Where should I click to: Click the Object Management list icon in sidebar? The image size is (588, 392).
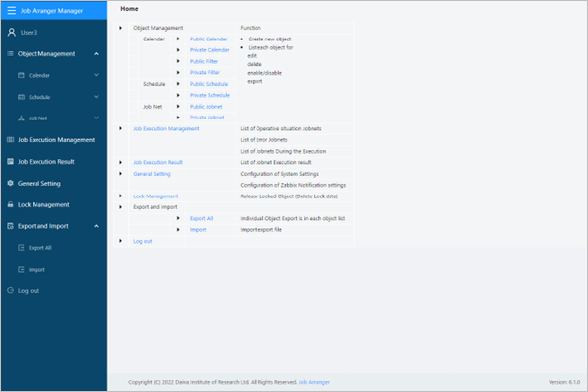tap(10, 54)
